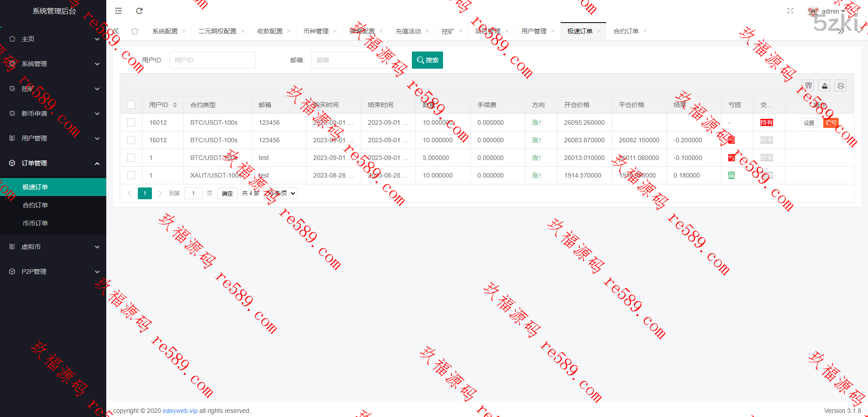This screenshot has height=417, width=868.
Task: Open the column filter grid icon
Action: click(x=809, y=86)
